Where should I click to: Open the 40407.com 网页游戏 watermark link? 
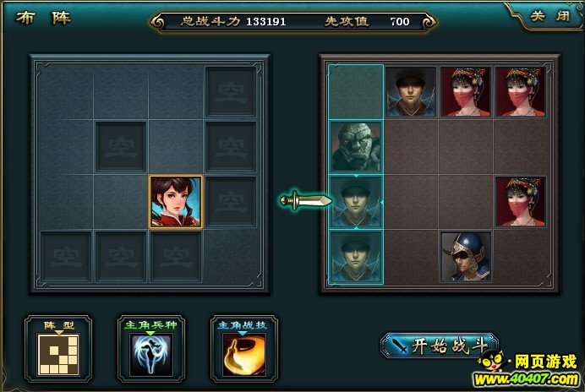tap(528, 369)
